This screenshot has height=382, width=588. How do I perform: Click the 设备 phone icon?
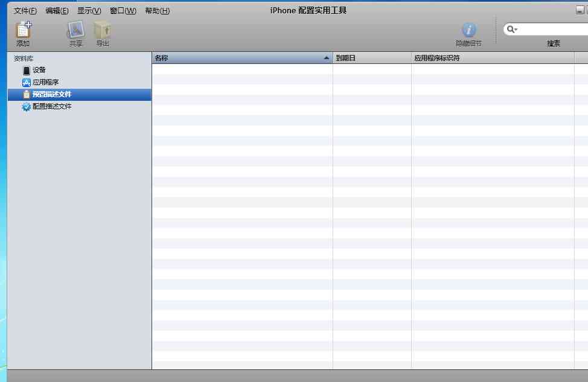pyautogui.click(x=26, y=70)
